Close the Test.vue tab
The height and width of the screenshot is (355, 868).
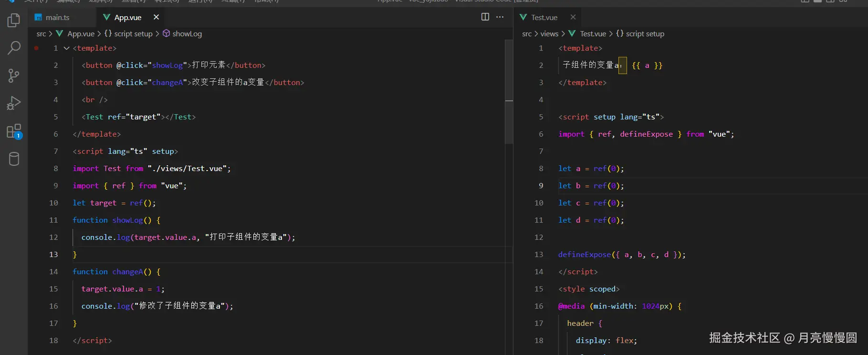point(573,17)
